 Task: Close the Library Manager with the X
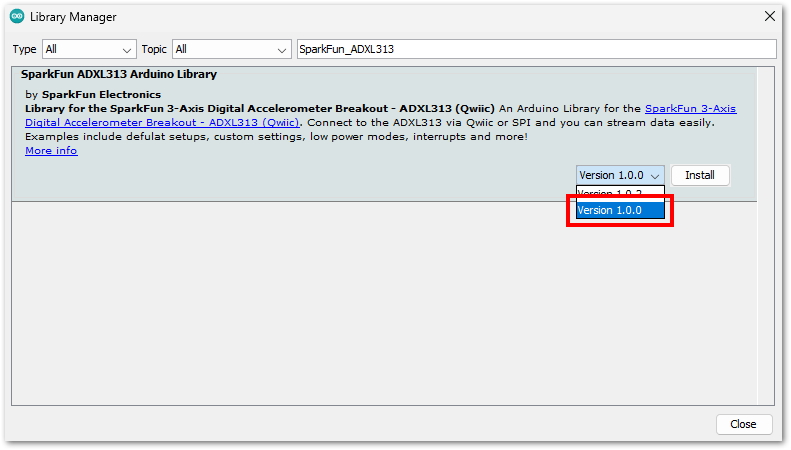[769, 16]
